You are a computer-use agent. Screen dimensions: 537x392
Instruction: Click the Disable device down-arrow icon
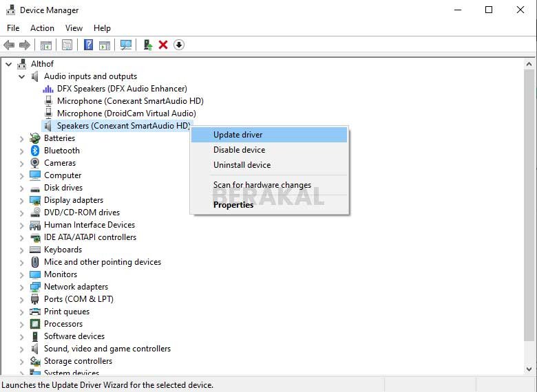[179, 45]
